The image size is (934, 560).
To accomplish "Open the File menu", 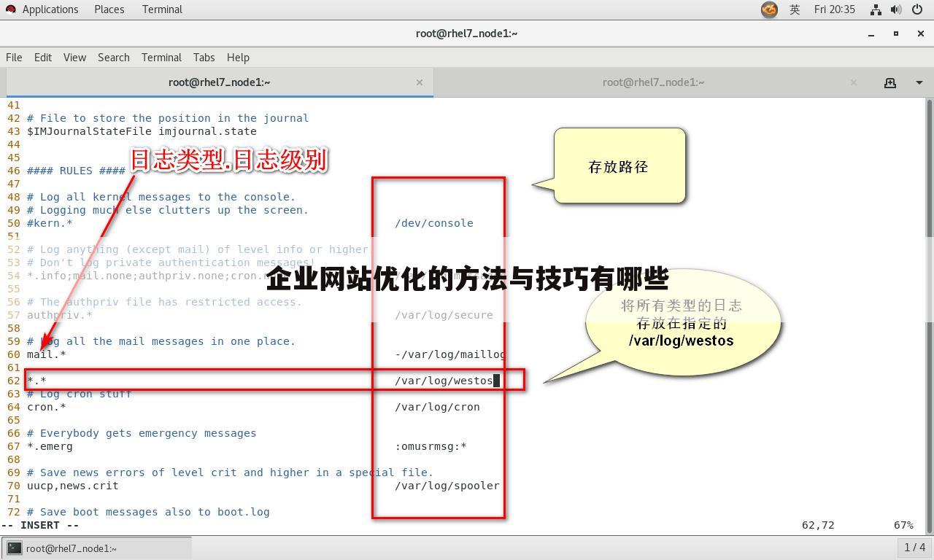I will point(14,57).
